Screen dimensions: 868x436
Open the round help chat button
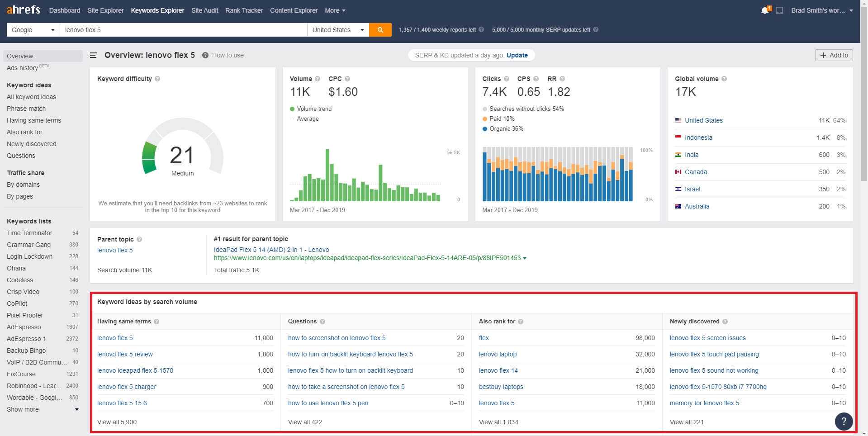[844, 422]
